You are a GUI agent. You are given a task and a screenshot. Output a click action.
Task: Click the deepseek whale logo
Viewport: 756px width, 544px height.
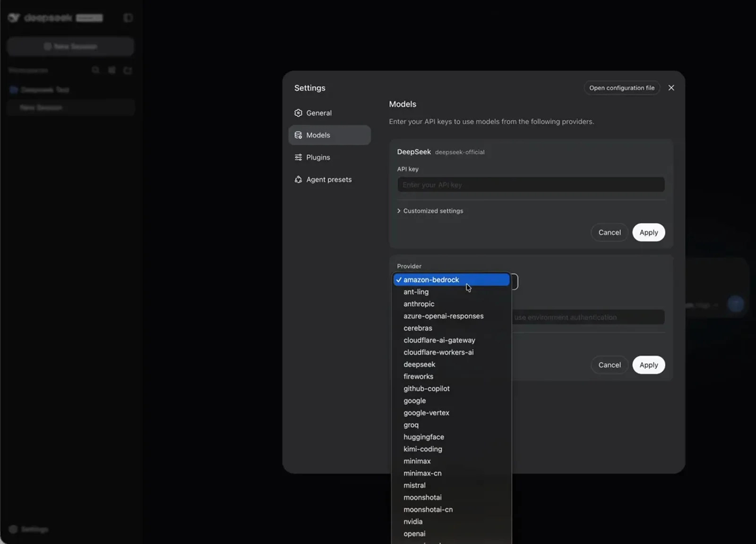(x=14, y=18)
